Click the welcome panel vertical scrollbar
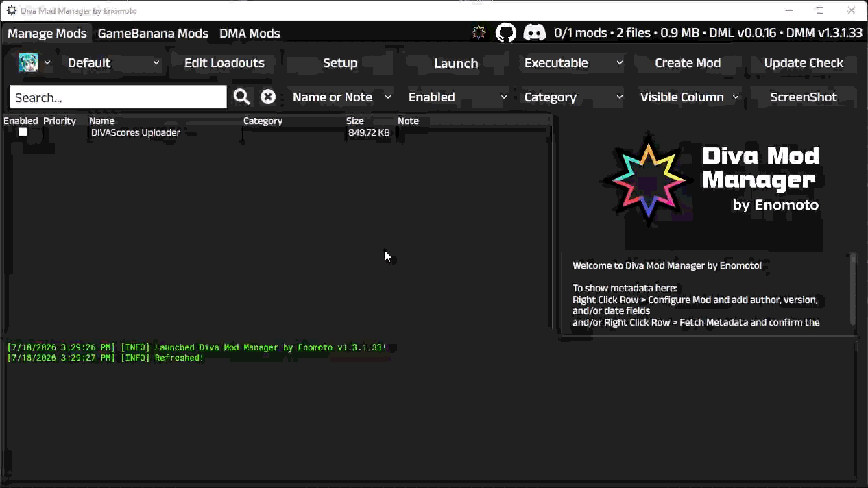 [853, 289]
